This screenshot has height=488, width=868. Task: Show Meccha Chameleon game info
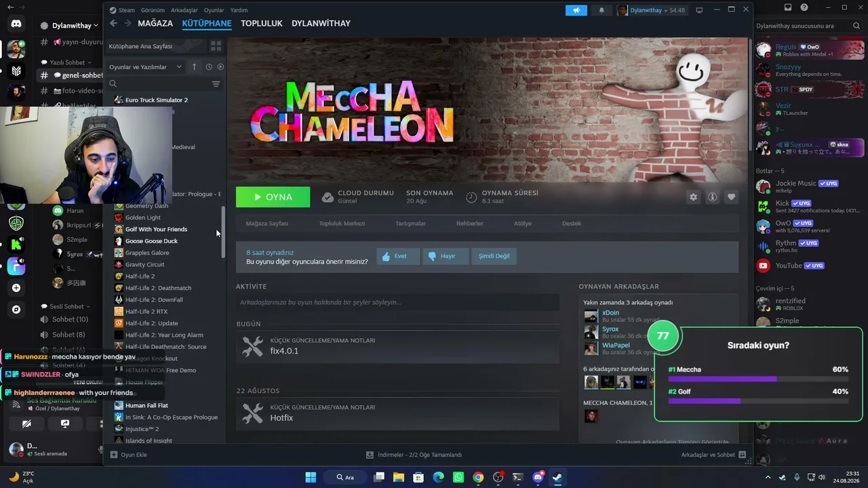[x=712, y=197]
